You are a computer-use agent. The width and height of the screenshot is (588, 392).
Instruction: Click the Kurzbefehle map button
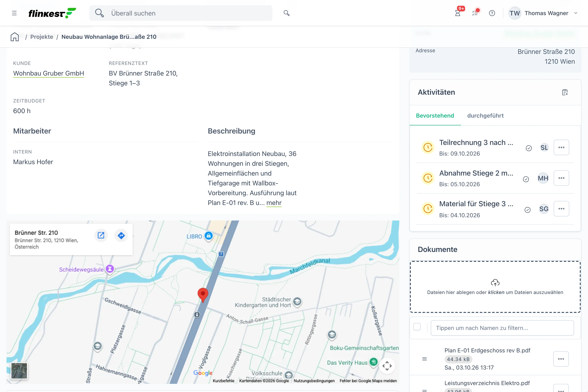pos(224,381)
